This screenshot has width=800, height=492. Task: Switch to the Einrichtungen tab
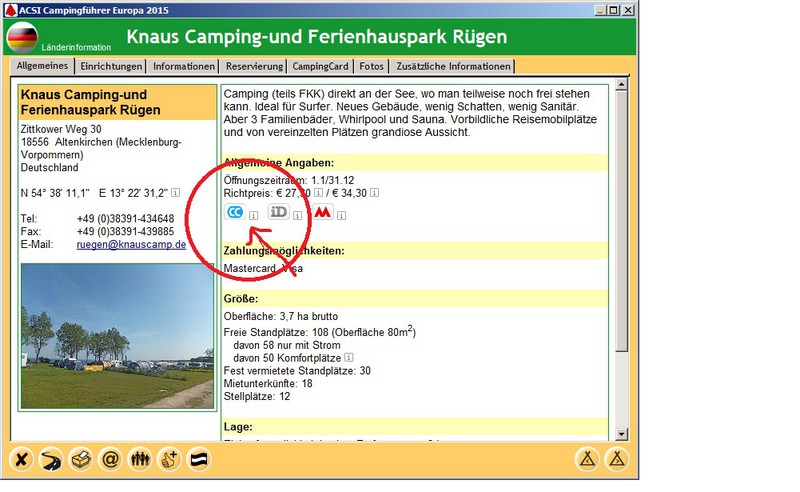point(112,67)
